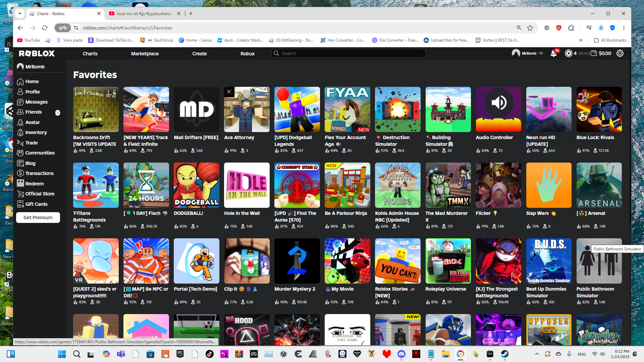Open Inventory in left sidebar
Screen dimensions: 644x362
pyautogui.click(x=36, y=132)
